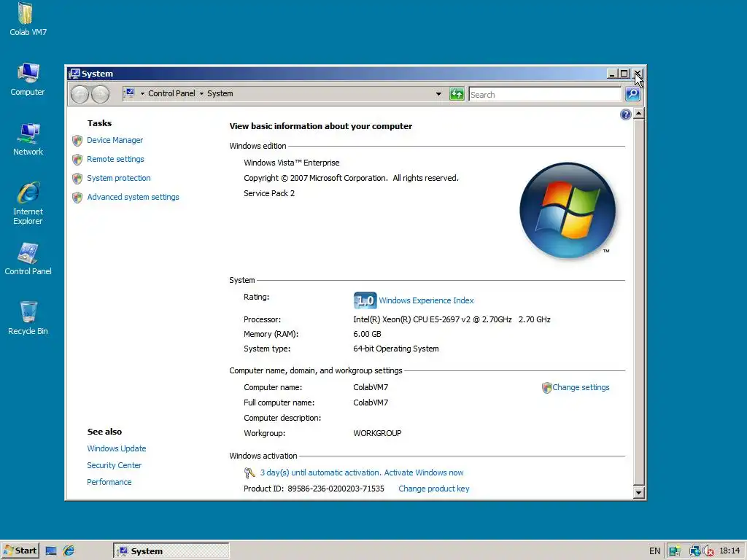
Task: Click the Product ID number text
Action: point(336,489)
